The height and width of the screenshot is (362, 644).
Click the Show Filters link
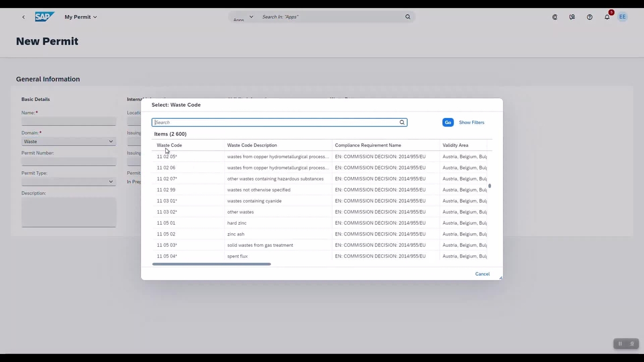(x=471, y=122)
